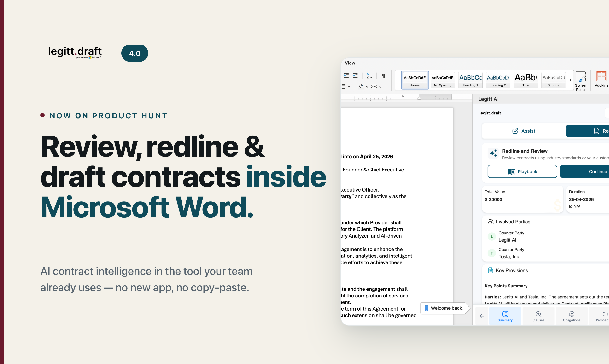Click the Tesla, Inc. counter party name
Image resolution: width=609 pixels, height=364 pixels.
coord(509,256)
